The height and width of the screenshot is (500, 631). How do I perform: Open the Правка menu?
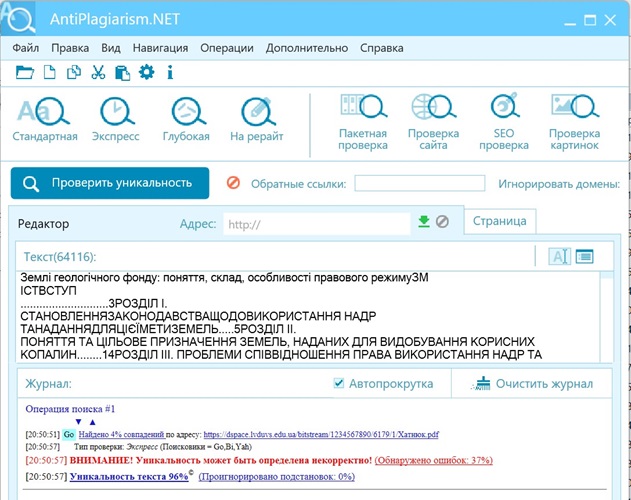click(x=70, y=48)
